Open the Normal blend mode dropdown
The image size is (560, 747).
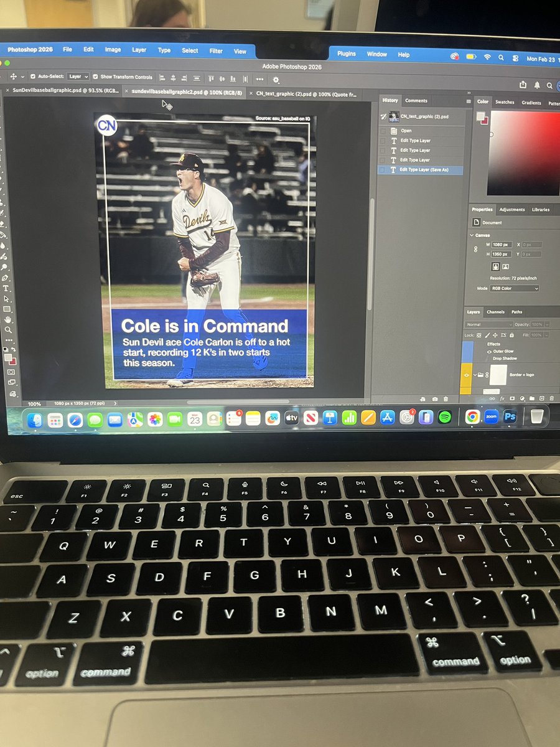[489, 324]
